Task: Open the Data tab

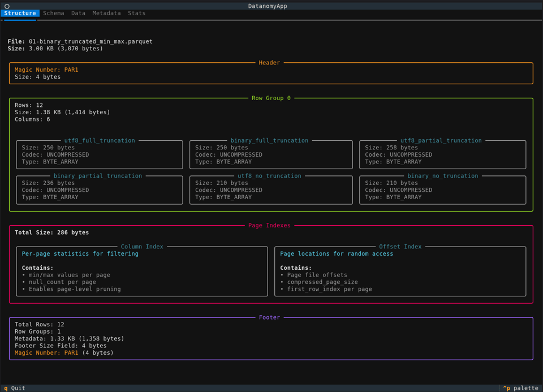Action: tap(78, 13)
